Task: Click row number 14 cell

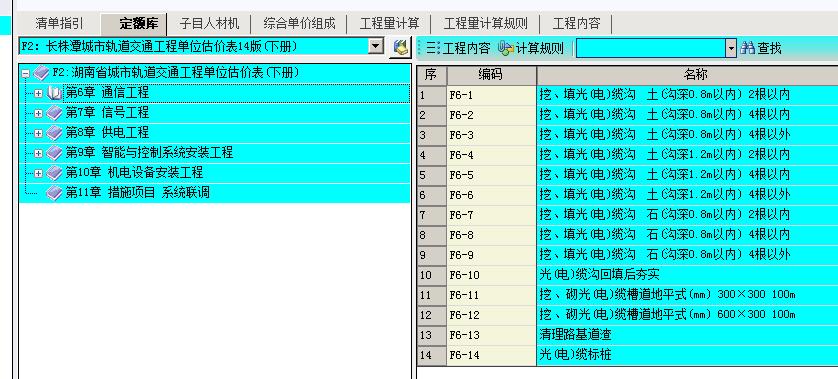Action: pos(431,355)
